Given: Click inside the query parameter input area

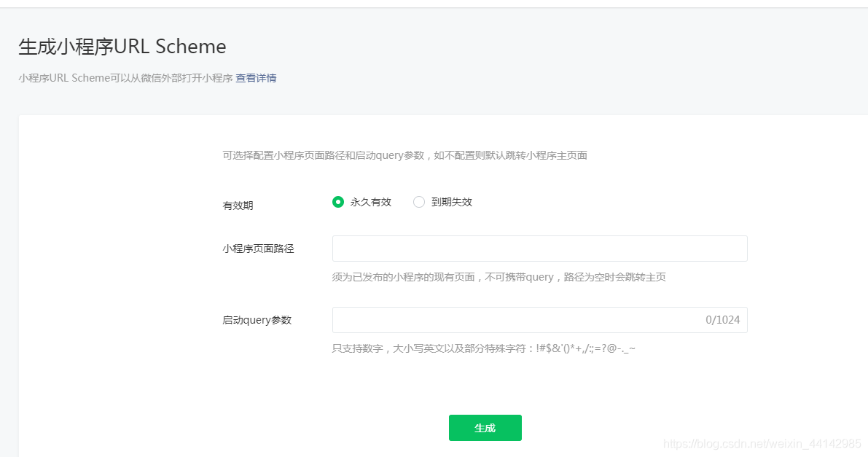Looking at the screenshot, I should 510,319.
